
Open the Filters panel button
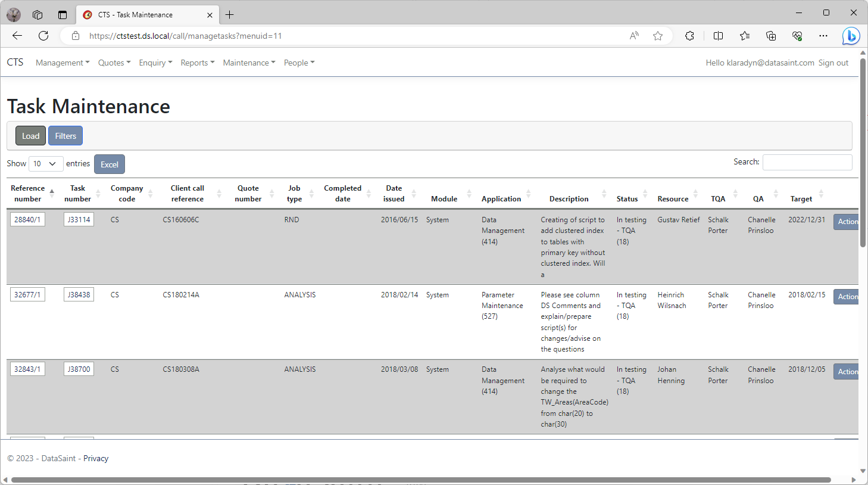(x=65, y=136)
